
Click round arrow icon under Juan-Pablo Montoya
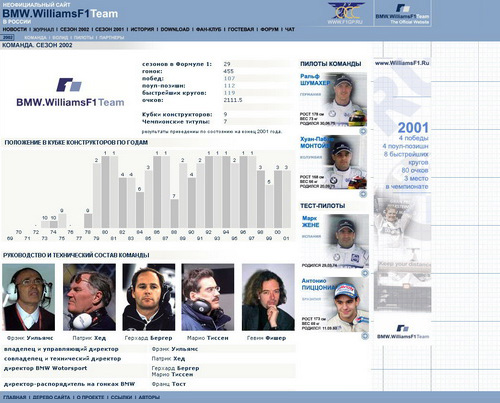pos(363,194)
